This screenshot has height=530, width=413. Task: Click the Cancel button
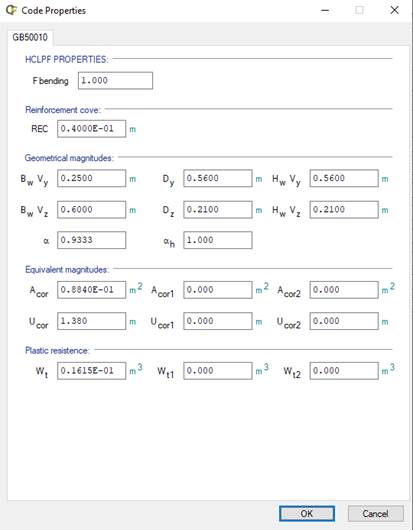375,513
